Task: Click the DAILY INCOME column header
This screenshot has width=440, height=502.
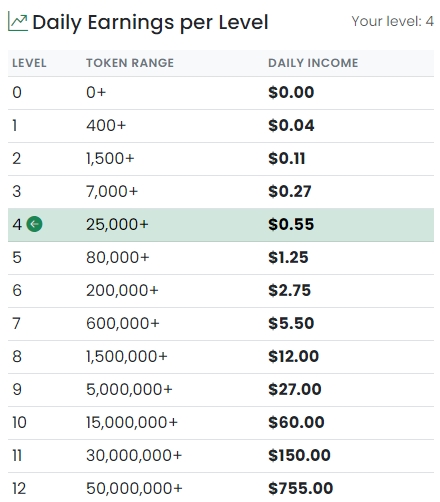Action: coord(313,63)
